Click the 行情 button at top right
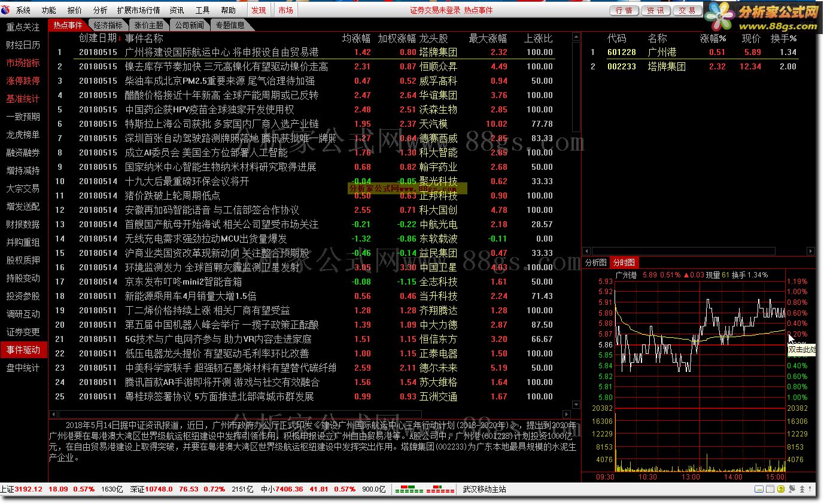The image size is (824, 504). pyautogui.click(x=625, y=10)
